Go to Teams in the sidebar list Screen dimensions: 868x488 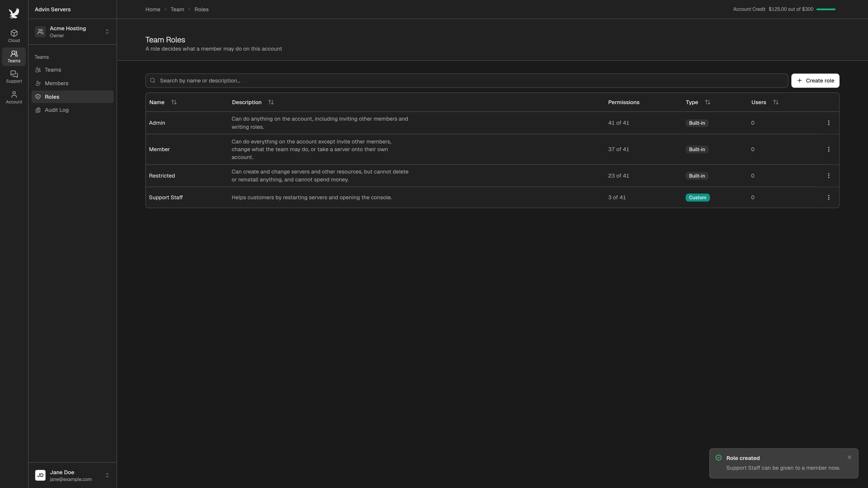click(x=72, y=70)
